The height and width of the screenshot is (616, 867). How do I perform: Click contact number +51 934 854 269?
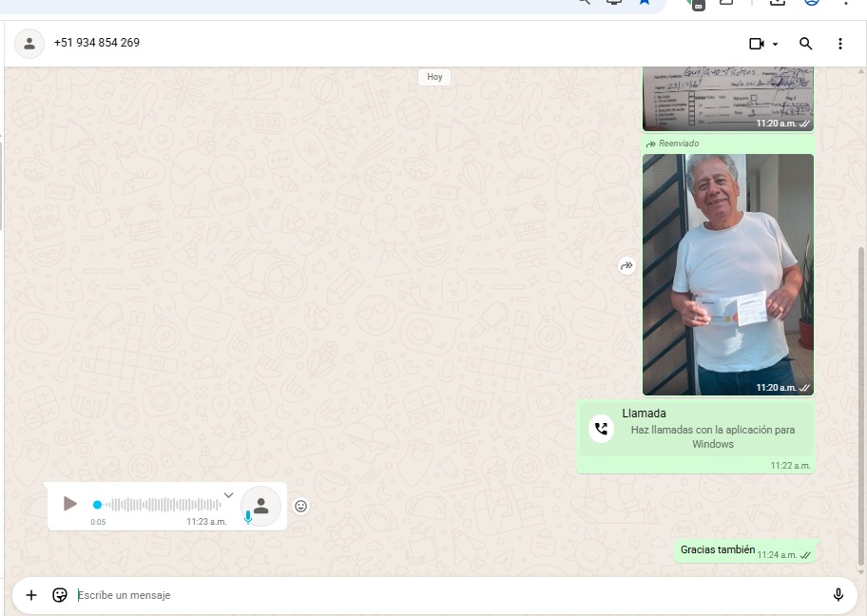tap(97, 43)
